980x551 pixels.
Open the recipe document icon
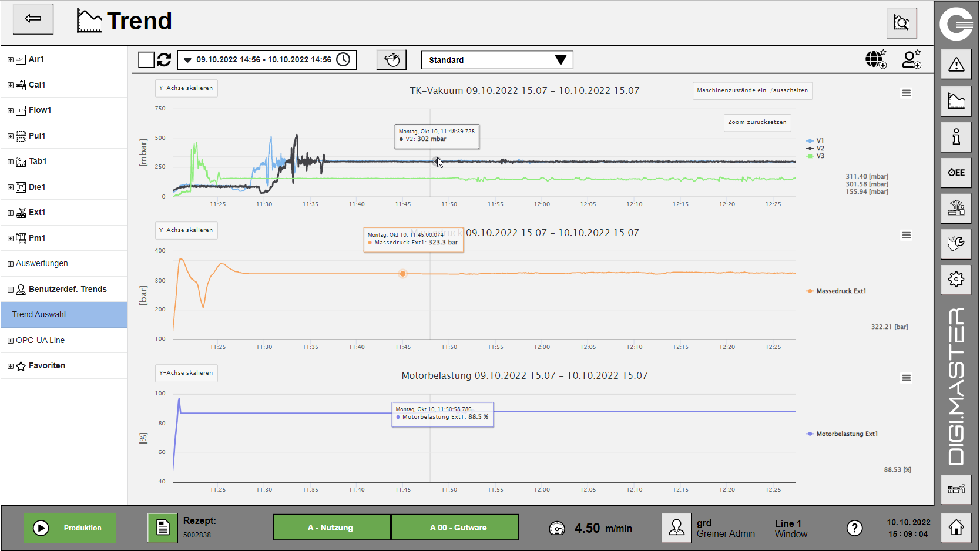[163, 528]
